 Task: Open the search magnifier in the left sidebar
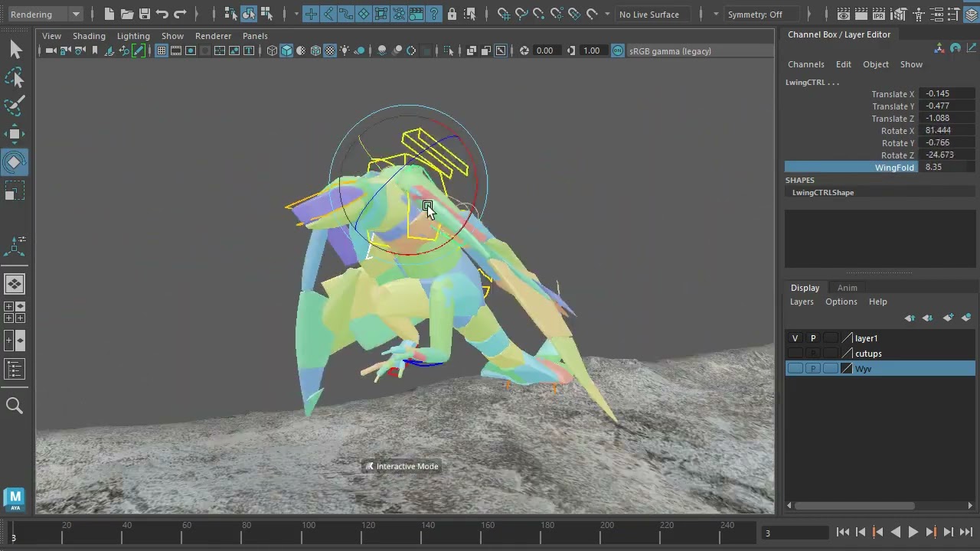[15, 406]
